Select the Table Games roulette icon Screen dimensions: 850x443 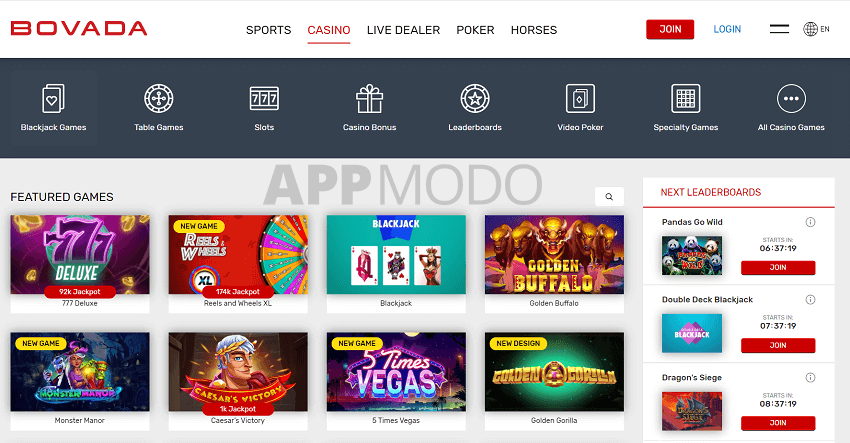pyautogui.click(x=159, y=99)
